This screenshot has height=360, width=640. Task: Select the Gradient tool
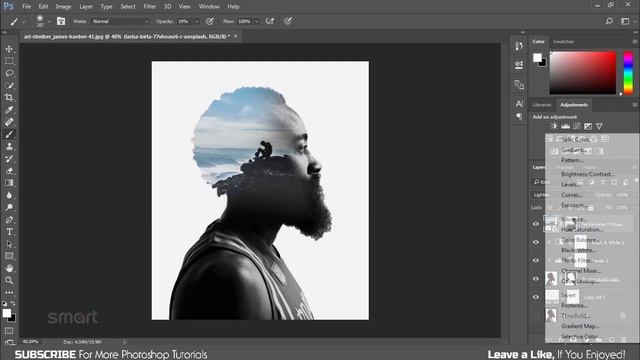pos(9,183)
